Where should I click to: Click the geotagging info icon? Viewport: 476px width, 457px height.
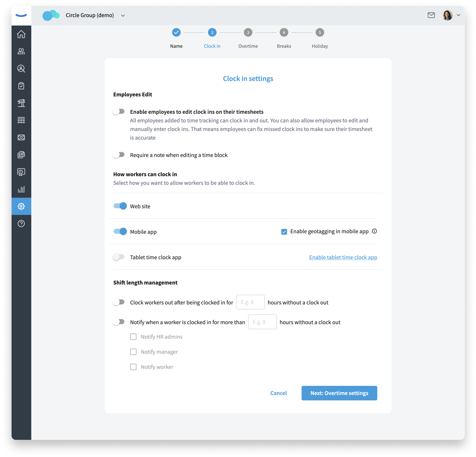tap(374, 231)
